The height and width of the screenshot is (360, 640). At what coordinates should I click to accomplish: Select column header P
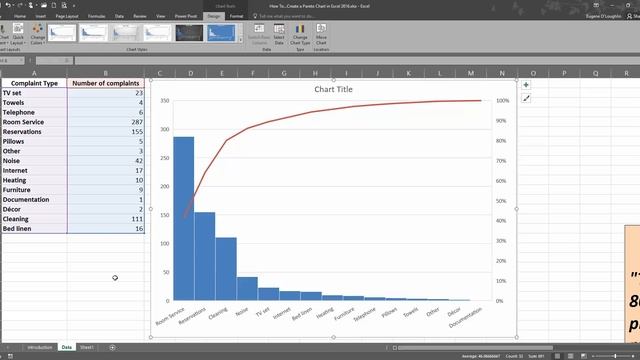pos(564,73)
